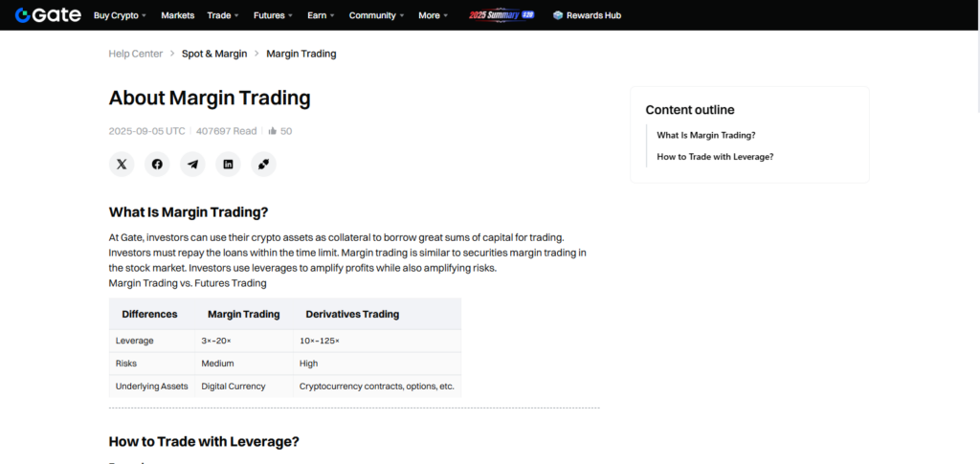Click the About Margin Trading title
Image resolution: width=980 pixels, height=464 pixels.
(x=210, y=98)
